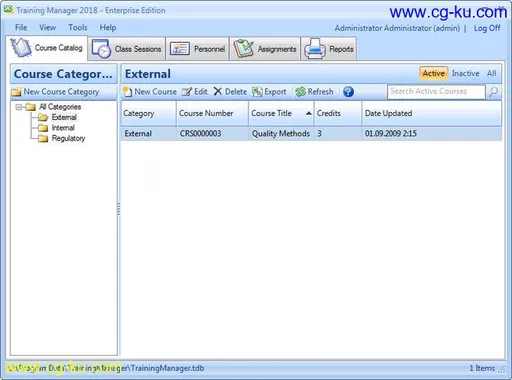Open the Tools menu
512x380 pixels.
point(78,28)
